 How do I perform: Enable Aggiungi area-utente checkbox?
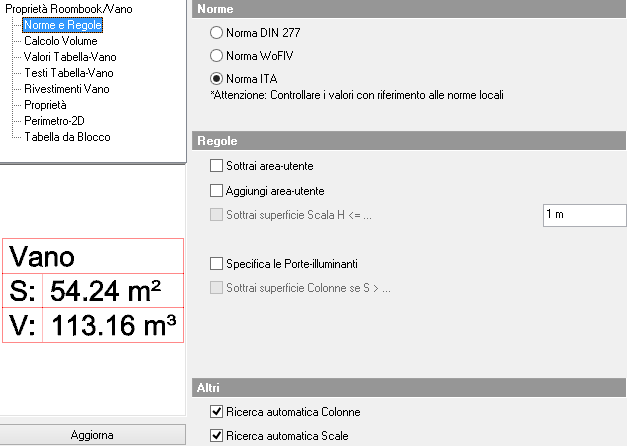[216, 190]
